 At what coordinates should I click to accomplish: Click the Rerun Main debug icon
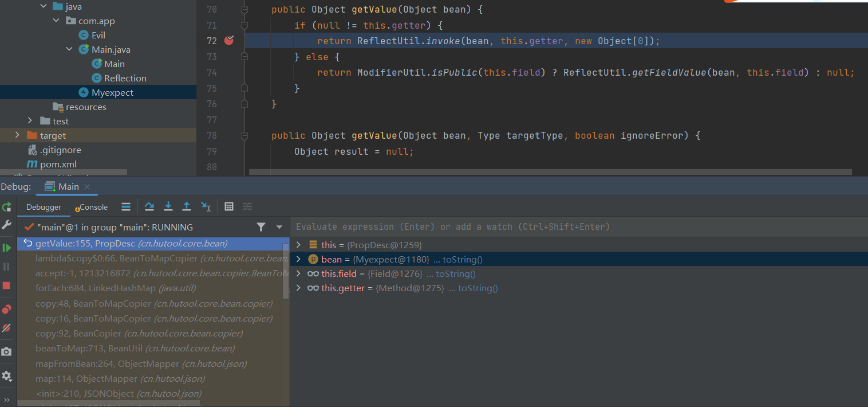(6, 207)
